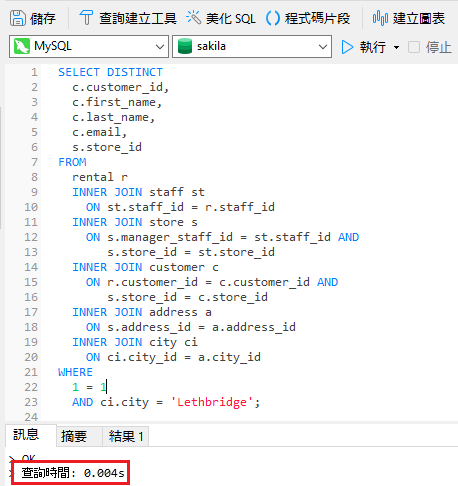Screen dimensions: 458x486
Task: Click the 'Lethbridge' string literal
Action: click(x=212, y=402)
